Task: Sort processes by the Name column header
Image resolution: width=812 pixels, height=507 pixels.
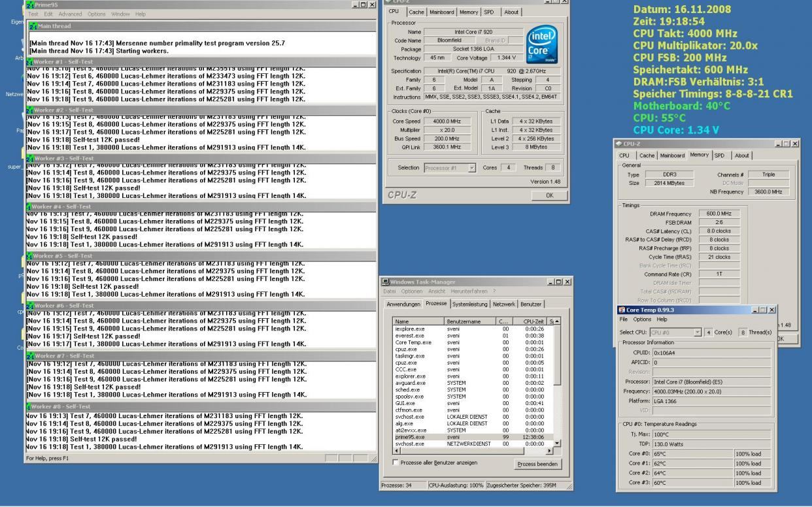Action: point(418,321)
